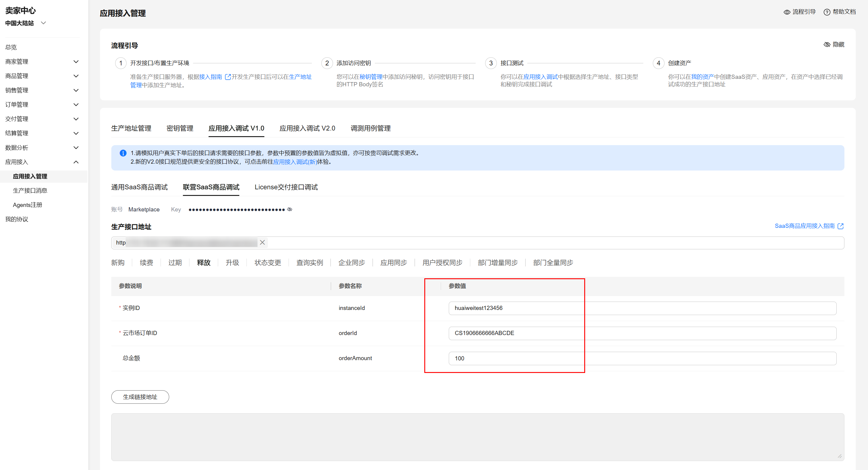This screenshot has height=470, width=868.
Task: Click external icon next to SaaS商品应用接入指南
Action: [840, 226]
